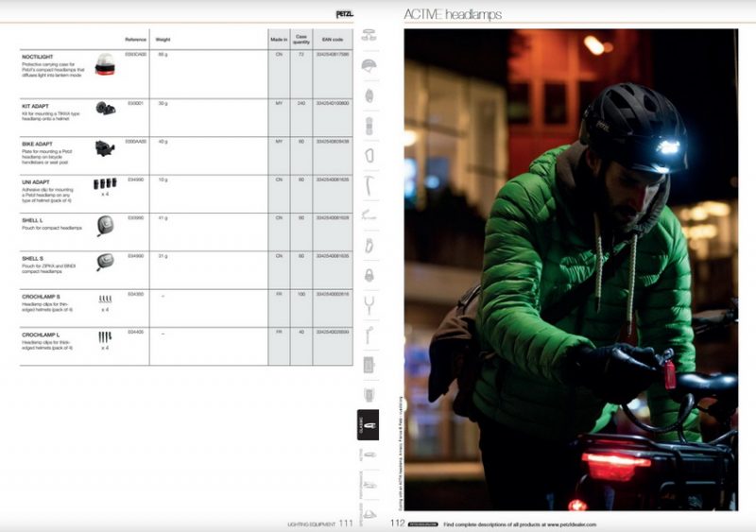Open the petzl/dealer.com link in footer
The width and height of the screenshot is (756, 532).
(576, 522)
